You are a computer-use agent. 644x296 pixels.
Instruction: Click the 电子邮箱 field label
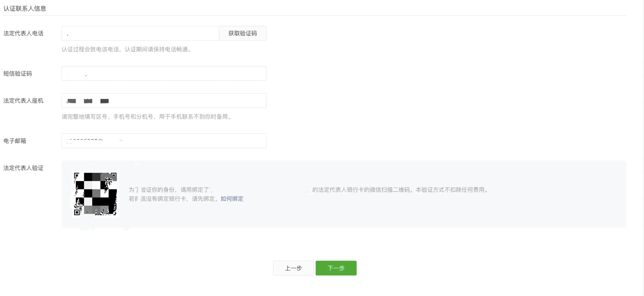(x=15, y=141)
